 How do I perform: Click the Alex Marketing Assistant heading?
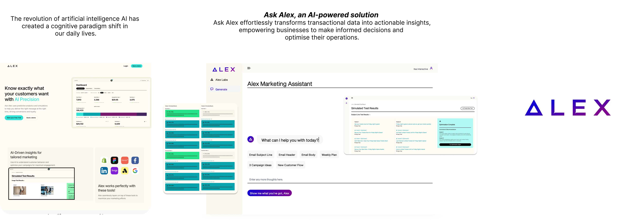[x=280, y=84]
